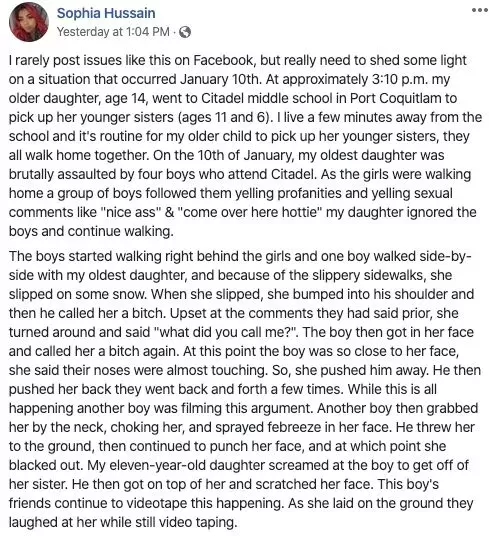
Task: Click the first paragraph of the post
Action: click(245, 146)
